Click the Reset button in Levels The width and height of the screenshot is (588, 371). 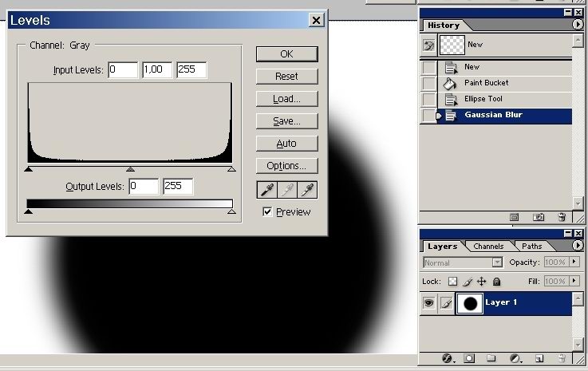tap(287, 77)
